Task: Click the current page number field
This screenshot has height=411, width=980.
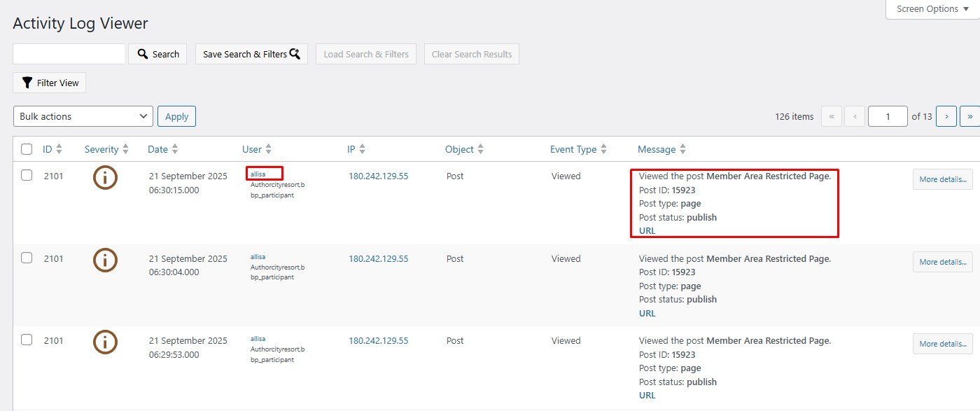Action: (888, 116)
